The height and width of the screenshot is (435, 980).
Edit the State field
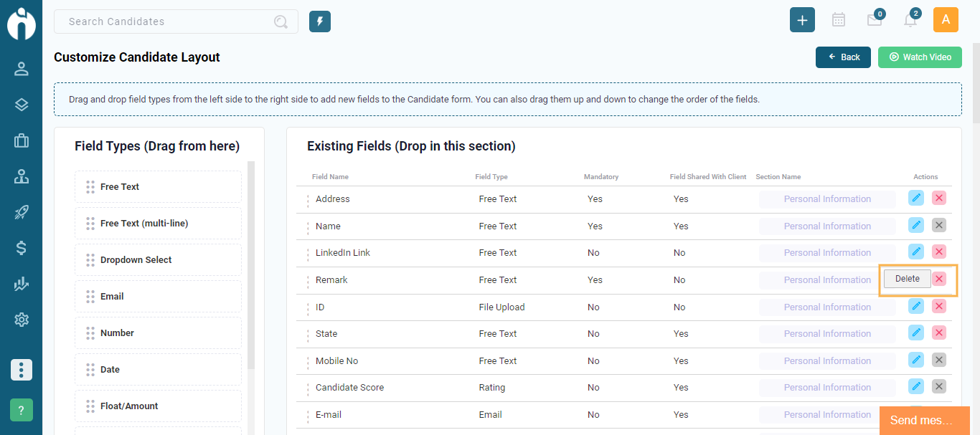click(x=916, y=333)
